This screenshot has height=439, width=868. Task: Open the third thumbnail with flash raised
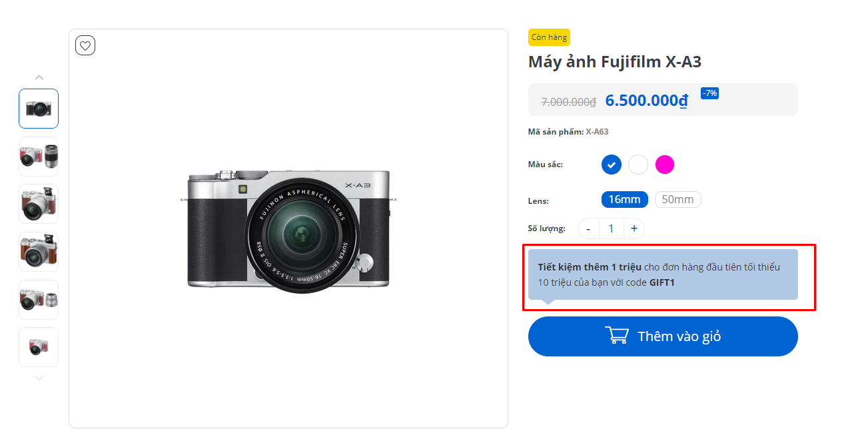point(39,204)
